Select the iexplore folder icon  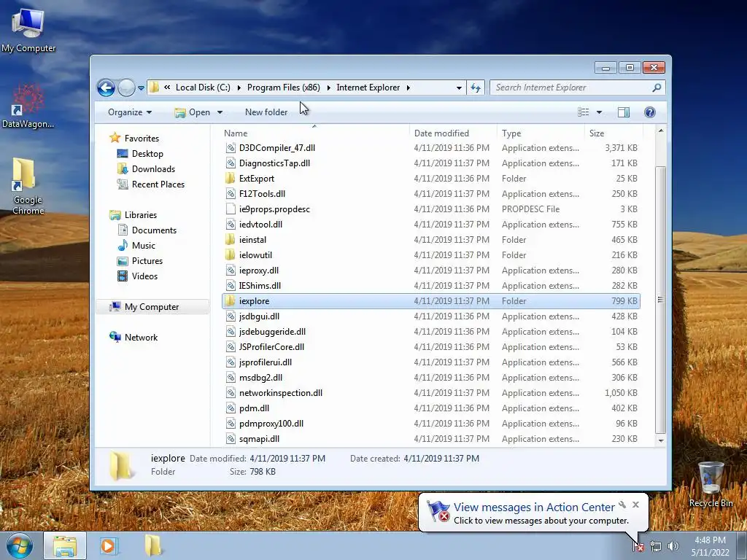(231, 301)
